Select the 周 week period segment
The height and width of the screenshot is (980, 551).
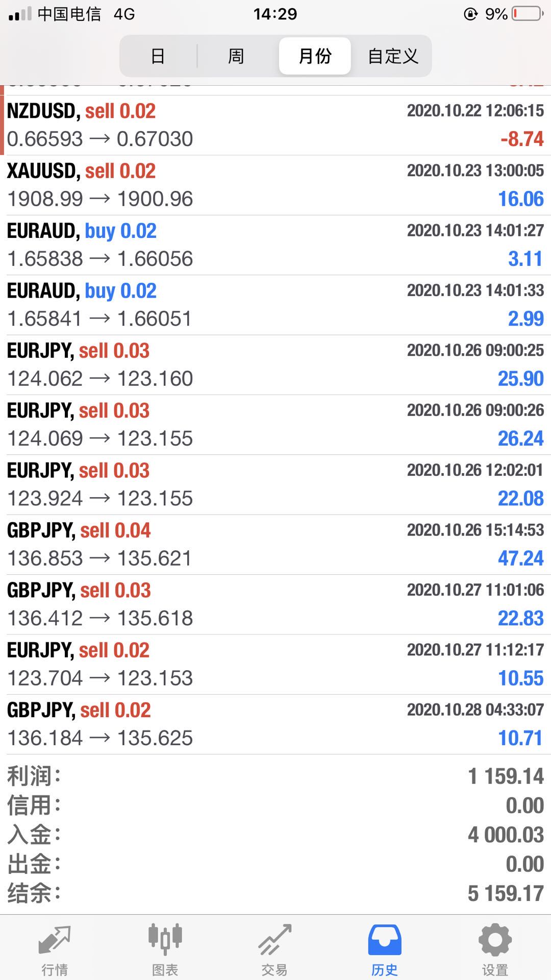coord(236,56)
